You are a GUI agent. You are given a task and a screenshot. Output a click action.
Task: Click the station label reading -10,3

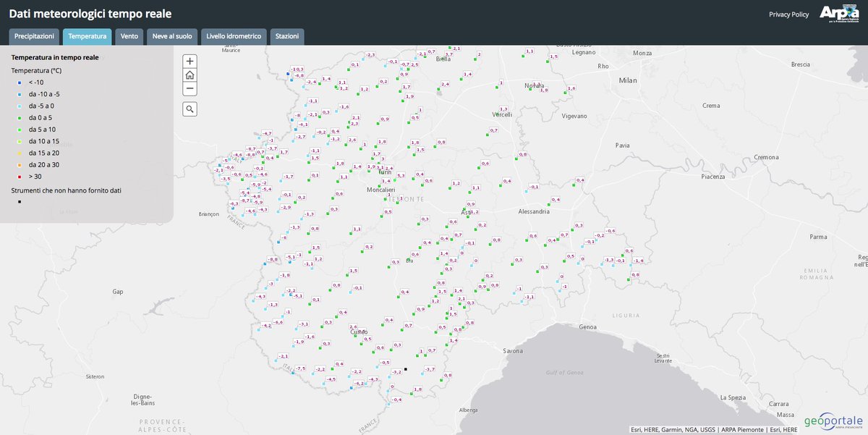297,69
